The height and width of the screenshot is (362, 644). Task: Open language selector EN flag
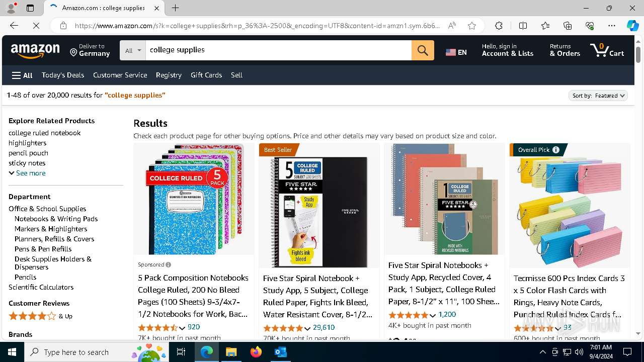point(456,52)
